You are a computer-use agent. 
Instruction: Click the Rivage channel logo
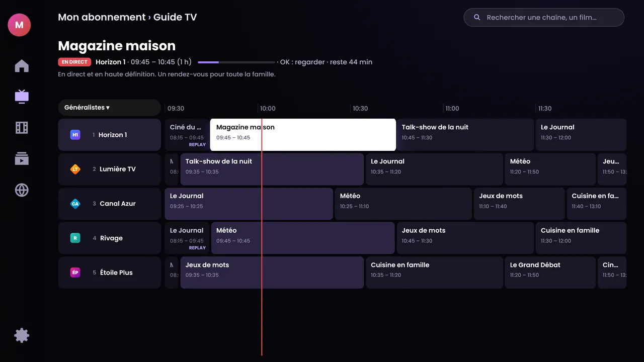[75, 238]
